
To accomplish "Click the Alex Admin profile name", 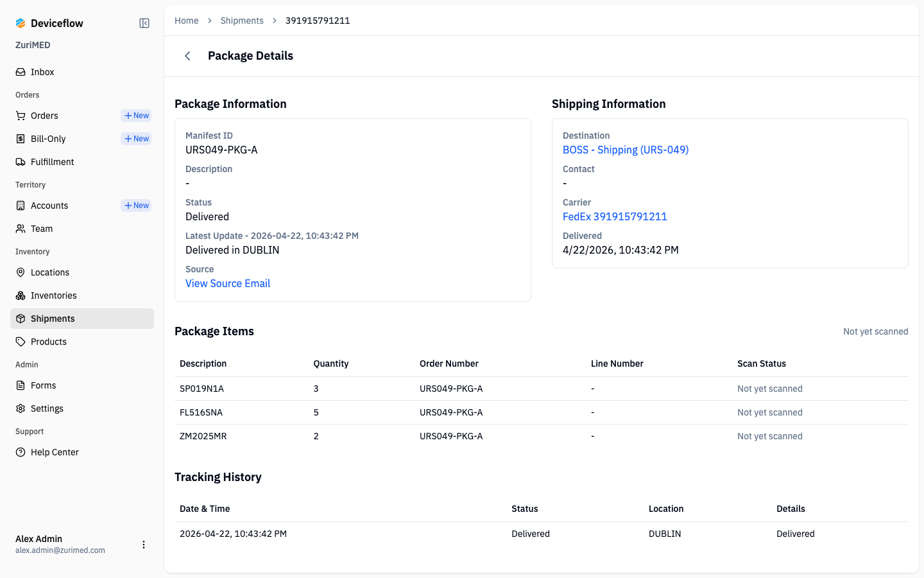I will [38, 539].
